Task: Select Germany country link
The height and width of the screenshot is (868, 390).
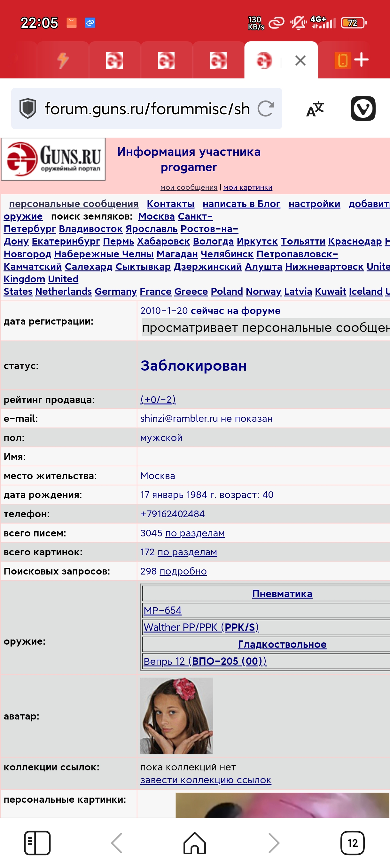Action: [x=116, y=292]
